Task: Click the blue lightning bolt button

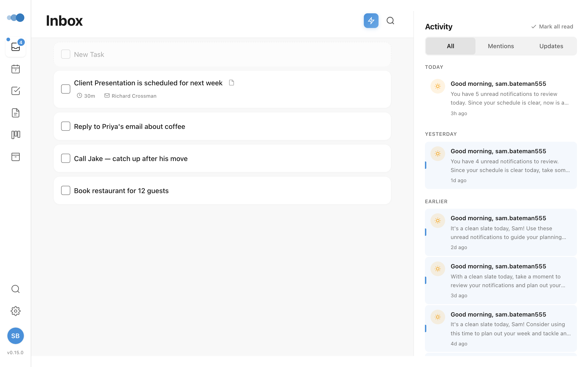Action: (x=371, y=21)
